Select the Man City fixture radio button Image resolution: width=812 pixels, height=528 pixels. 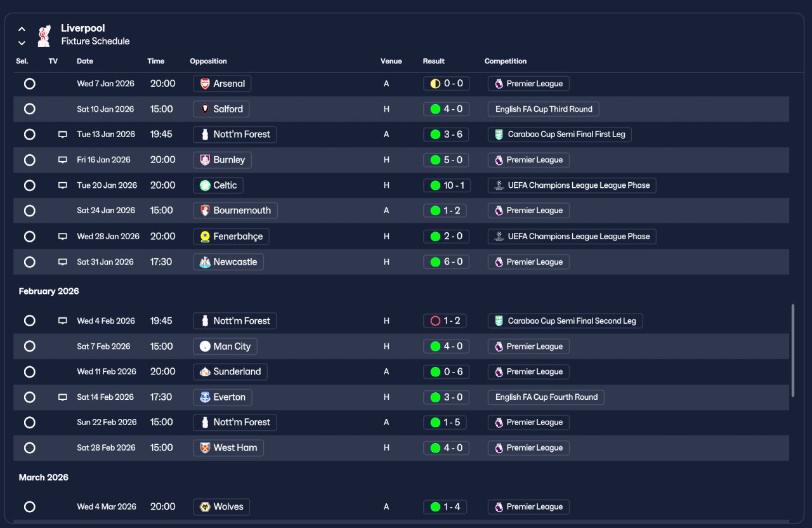click(29, 346)
